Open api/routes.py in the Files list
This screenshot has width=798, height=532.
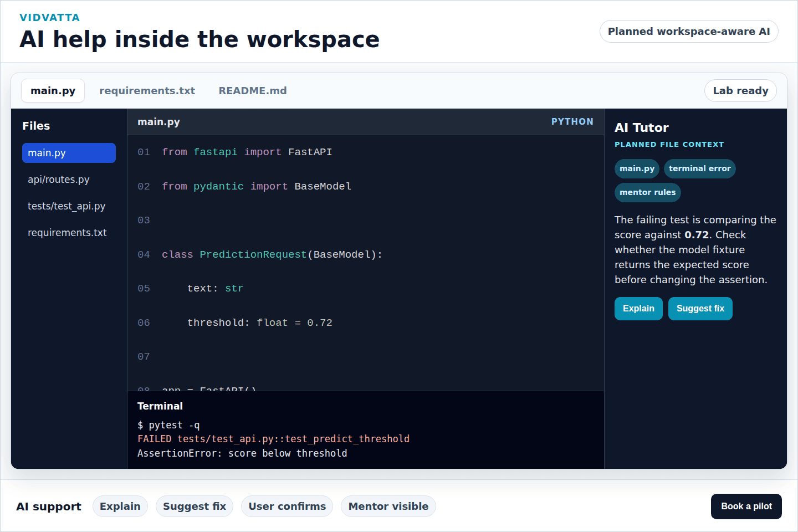(x=69, y=180)
